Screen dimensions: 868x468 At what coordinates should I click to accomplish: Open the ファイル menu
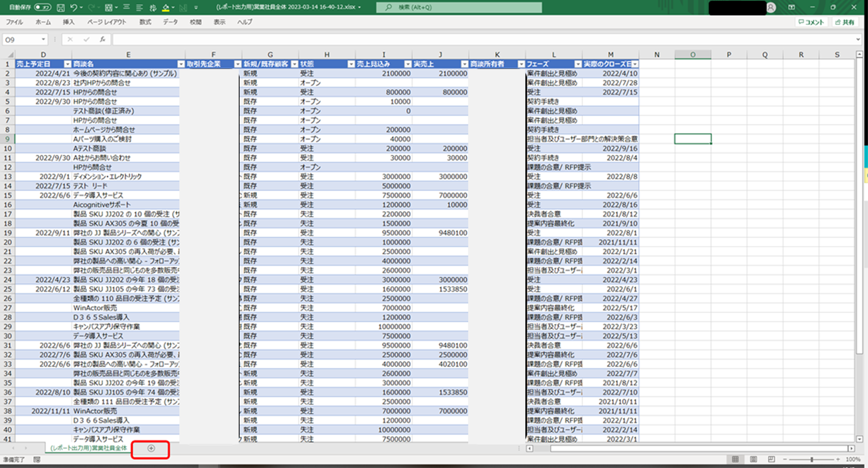click(x=14, y=22)
